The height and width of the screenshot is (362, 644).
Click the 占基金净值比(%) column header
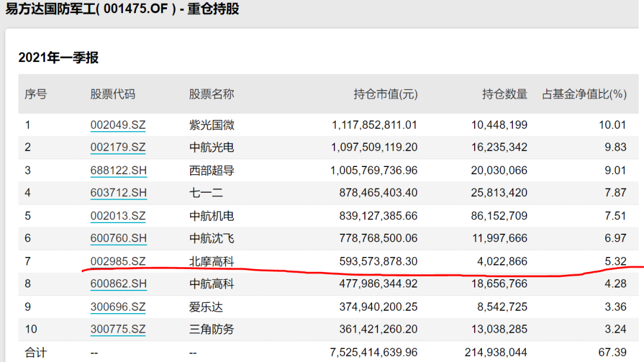click(x=584, y=94)
